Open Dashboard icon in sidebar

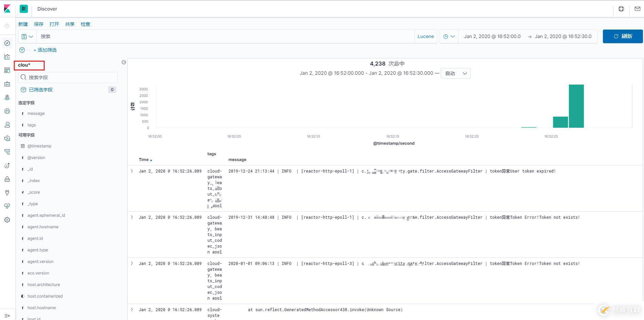click(x=7, y=70)
